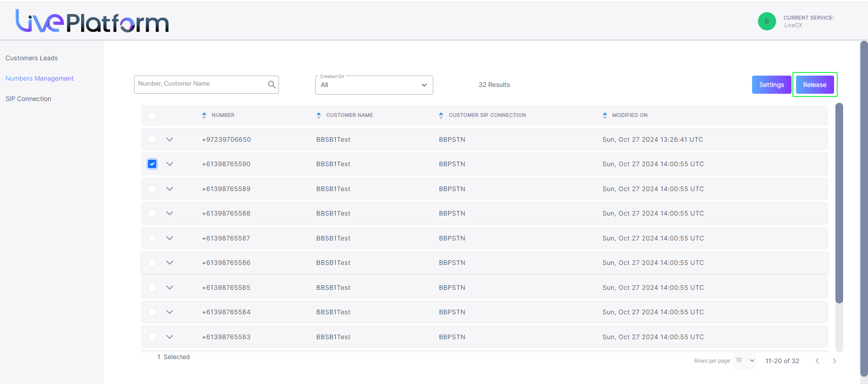The height and width of the screenshot is (384, 868).
Task: Expand the +61398765589 row chevron
Action: (x=170, y=189)
